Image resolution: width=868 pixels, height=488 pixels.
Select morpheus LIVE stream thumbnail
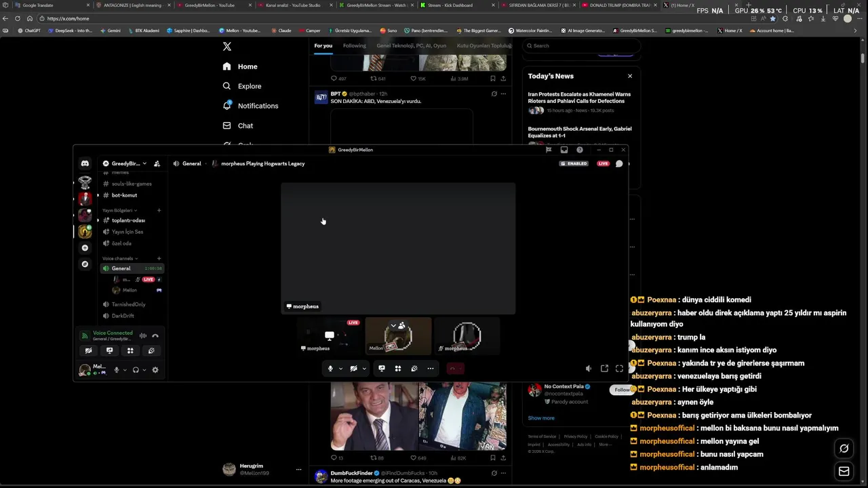click(330, 336)
